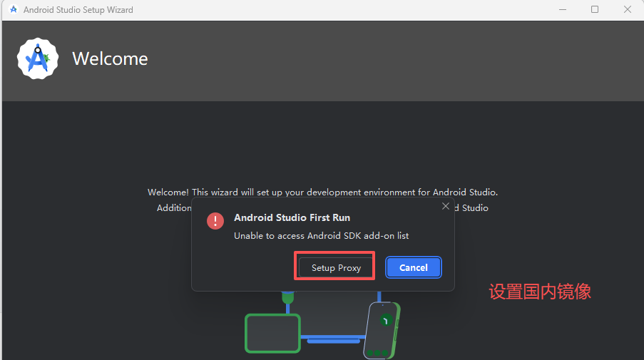
Task: Minimize the Setup Wizard window
Action: coord(563,9)
